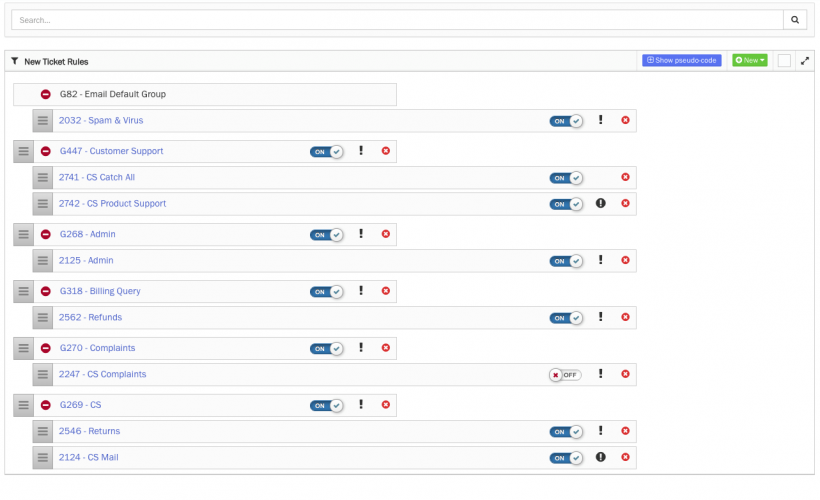The width and height of the screenshot is (820, 500).
Task: Turn off the 2741 CS Catch All toggle
Action: coord(565,178)
